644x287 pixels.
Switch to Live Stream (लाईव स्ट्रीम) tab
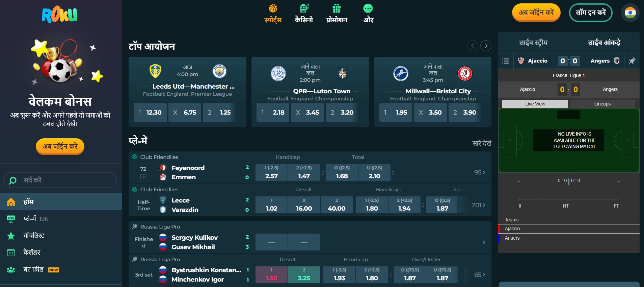pyautogui.click(x=533, y=43)
